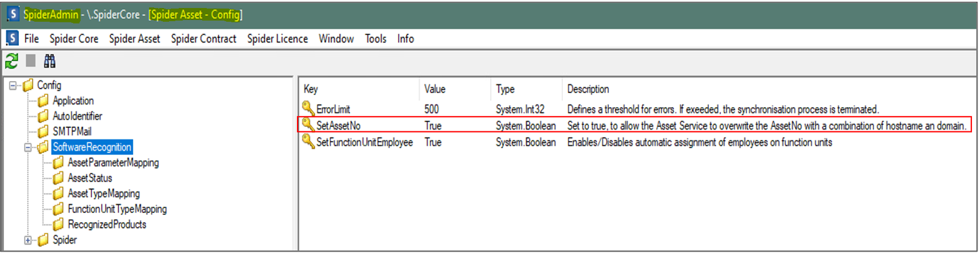Click the SoftwareRecognition folder icon
The width and height of the screenshot is (980, 253).
click(43, 147)
